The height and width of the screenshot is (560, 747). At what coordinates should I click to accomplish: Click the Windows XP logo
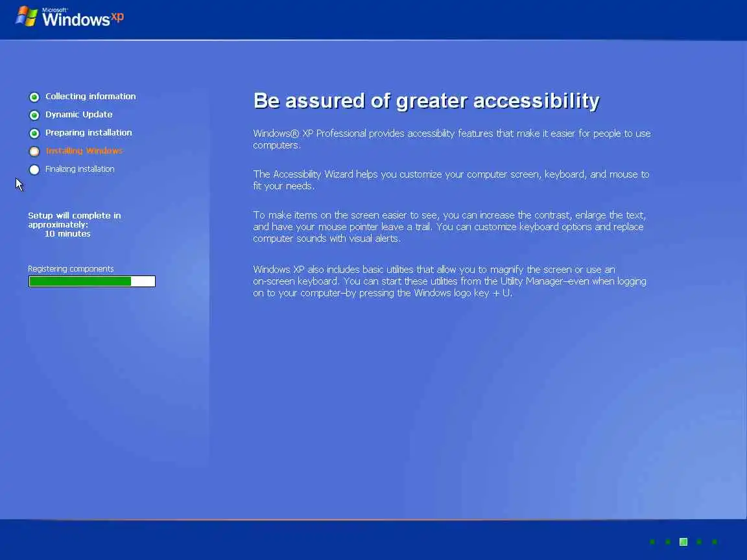[x=69, y=17]
